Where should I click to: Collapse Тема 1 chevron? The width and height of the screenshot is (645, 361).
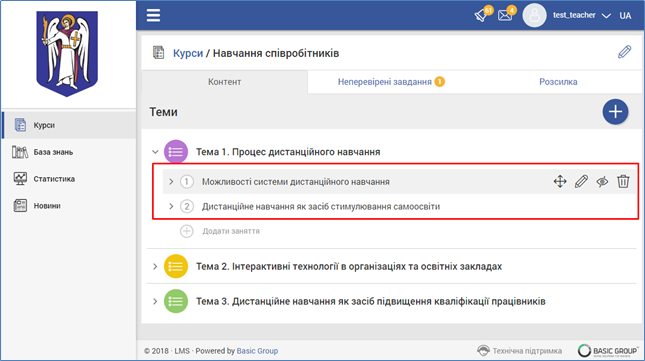[155, 152]
